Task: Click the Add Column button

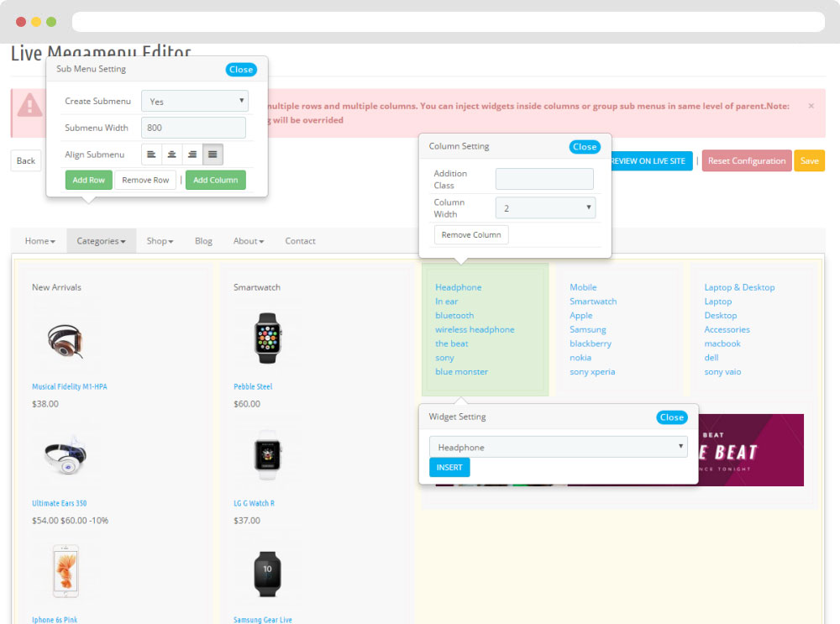Action: point(215,180)
